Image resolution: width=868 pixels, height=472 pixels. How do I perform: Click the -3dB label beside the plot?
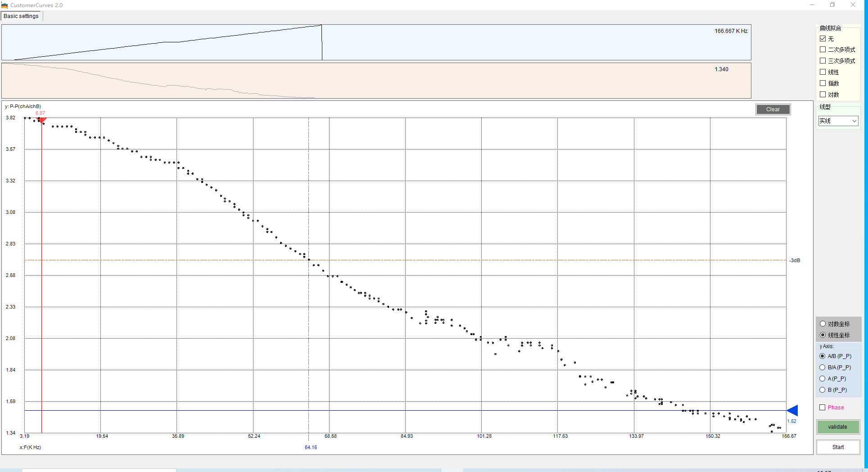tap(795, 260)
